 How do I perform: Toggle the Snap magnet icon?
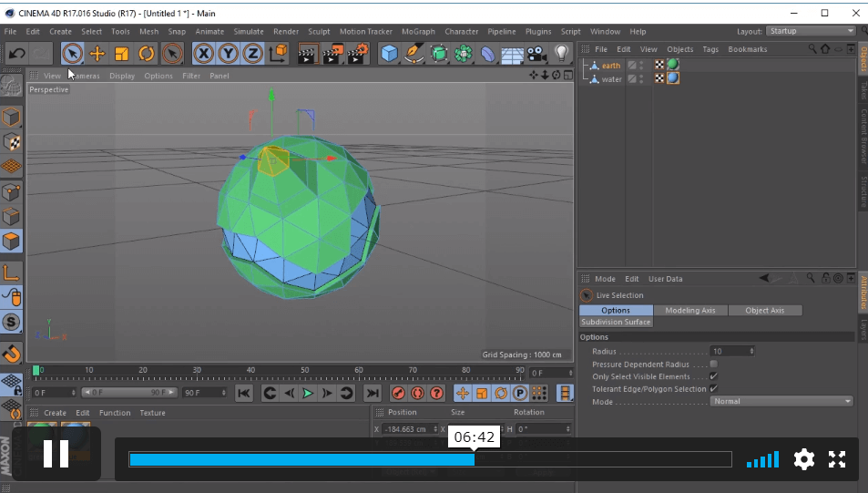(x=11, y=354)
